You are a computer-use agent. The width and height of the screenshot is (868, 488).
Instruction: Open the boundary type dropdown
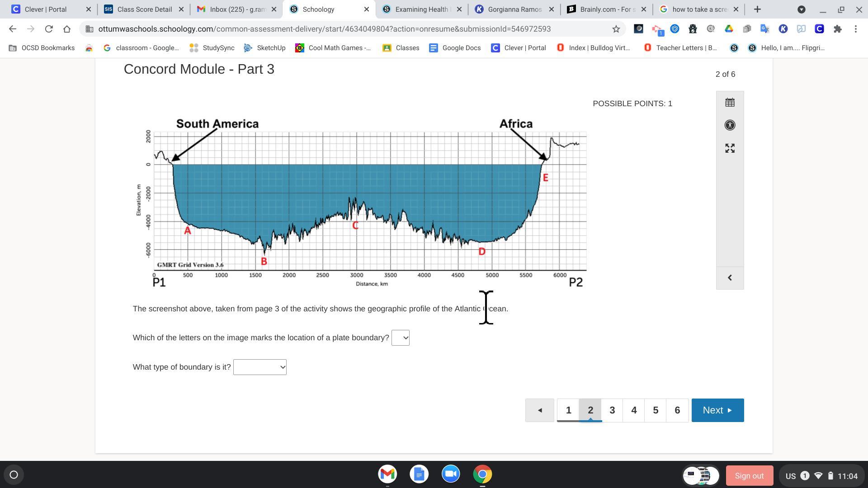tap(259, 367)
